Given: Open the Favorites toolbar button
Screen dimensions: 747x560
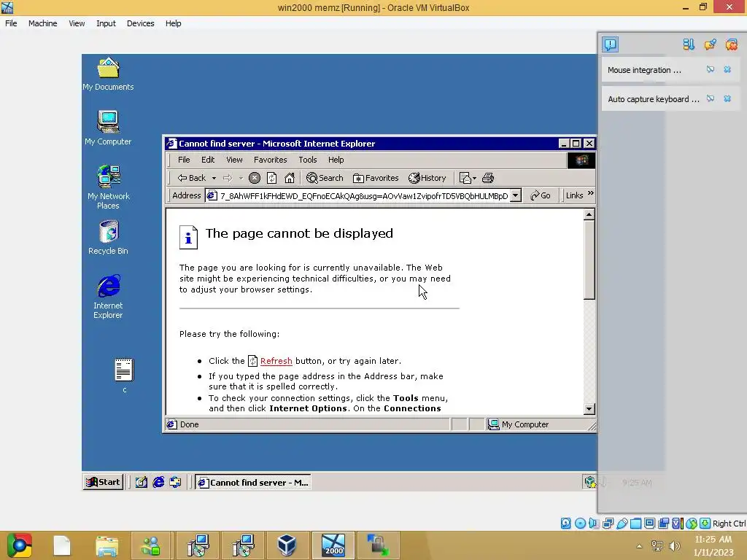Looking at the screenshot, I should pyautogui.click(x=376, y=178).
